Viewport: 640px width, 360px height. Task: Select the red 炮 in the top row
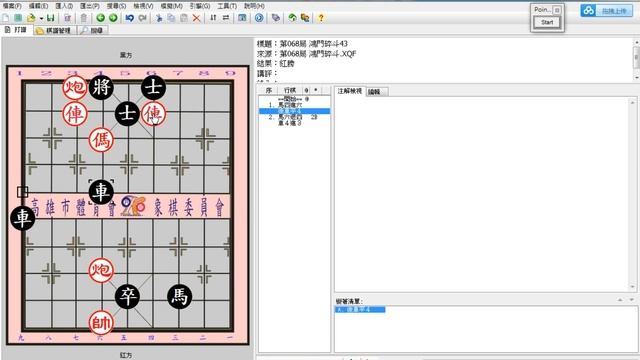[75, 87]
